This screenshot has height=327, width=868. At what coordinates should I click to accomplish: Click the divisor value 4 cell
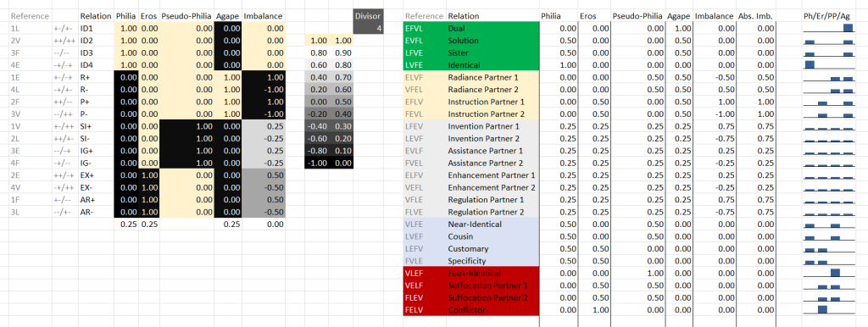click(x=368, y=28)
